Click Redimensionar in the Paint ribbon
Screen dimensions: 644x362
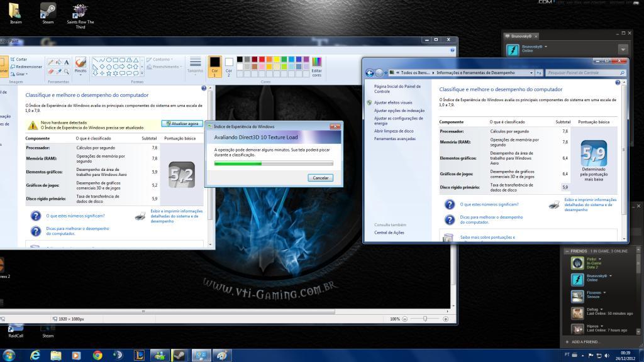[26, 67]
